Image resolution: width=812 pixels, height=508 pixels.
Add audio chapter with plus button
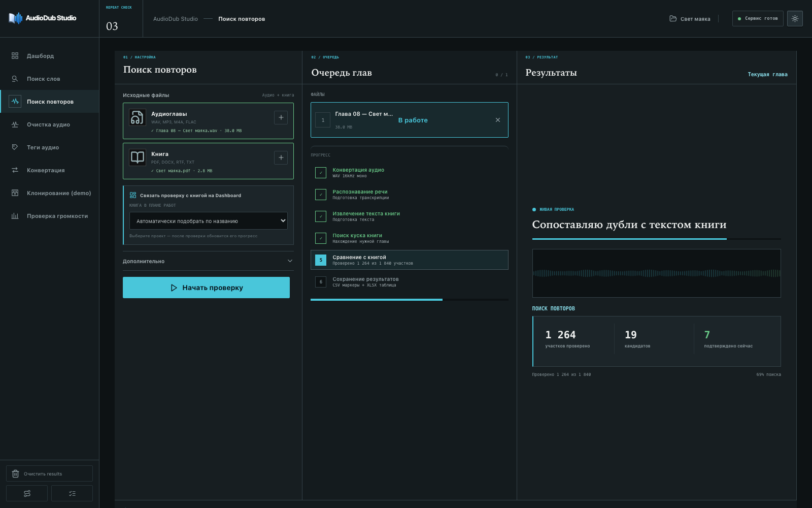[281, 117]
